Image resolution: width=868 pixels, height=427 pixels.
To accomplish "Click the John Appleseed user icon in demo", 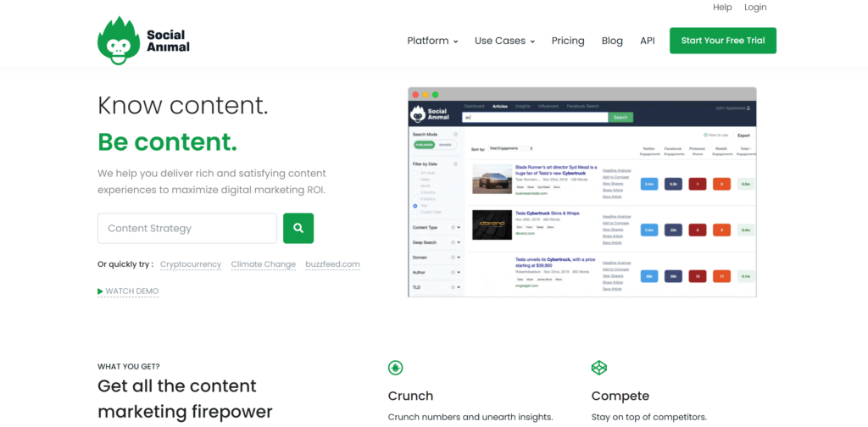I will [x=748, y=108].
